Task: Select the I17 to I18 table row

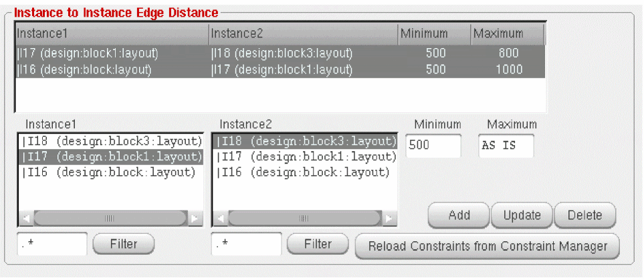Action: coord(280,53)
